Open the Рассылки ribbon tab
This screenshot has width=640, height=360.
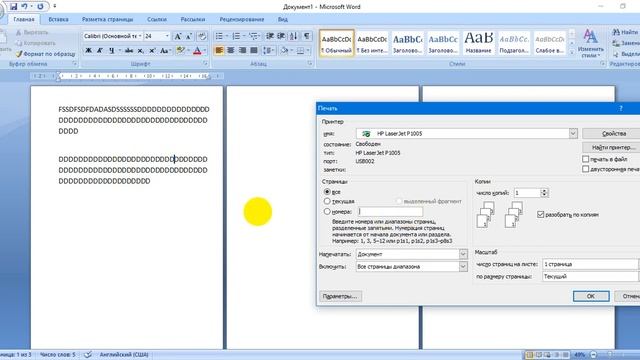(193, 19)
